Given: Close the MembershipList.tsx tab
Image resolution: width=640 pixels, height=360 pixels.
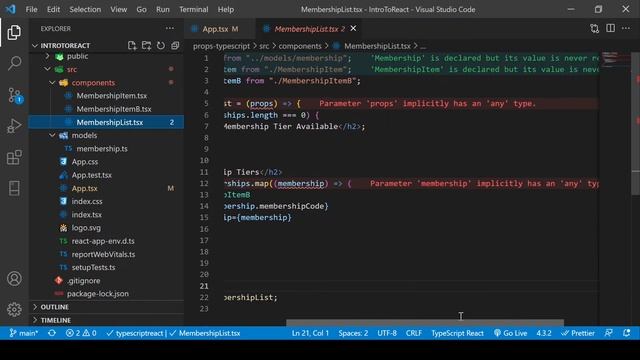Looking at the screenshot, I should coord(353,28).
